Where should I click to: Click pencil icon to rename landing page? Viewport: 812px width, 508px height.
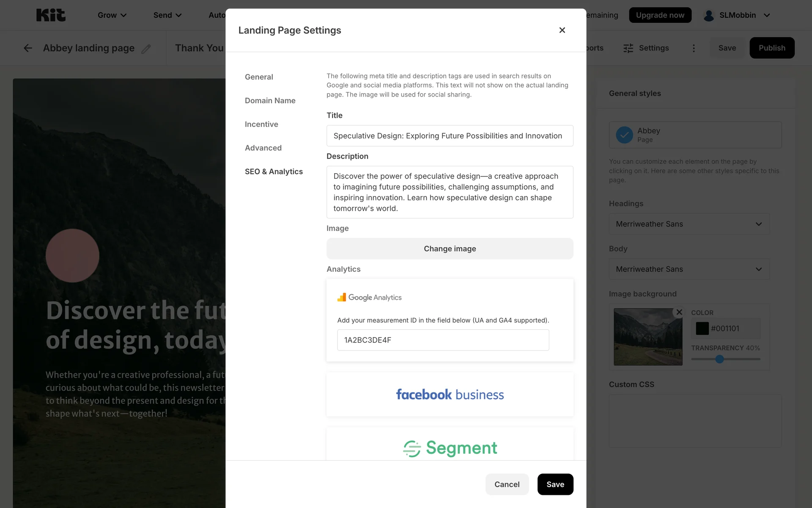coord(146,49)
